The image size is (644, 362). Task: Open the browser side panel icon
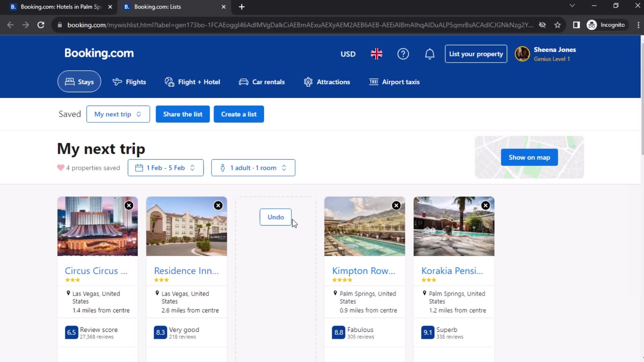click(x=576, y=25)
